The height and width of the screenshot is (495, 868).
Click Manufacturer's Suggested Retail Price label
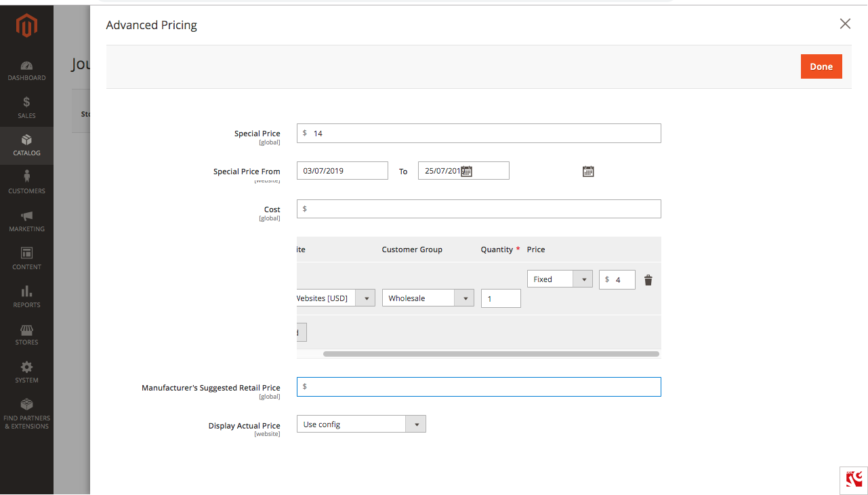(211, 388)
